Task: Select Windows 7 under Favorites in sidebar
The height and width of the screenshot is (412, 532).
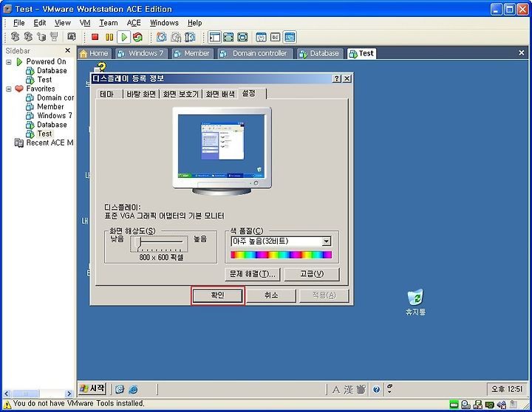Action: click(x=54, y=116)
